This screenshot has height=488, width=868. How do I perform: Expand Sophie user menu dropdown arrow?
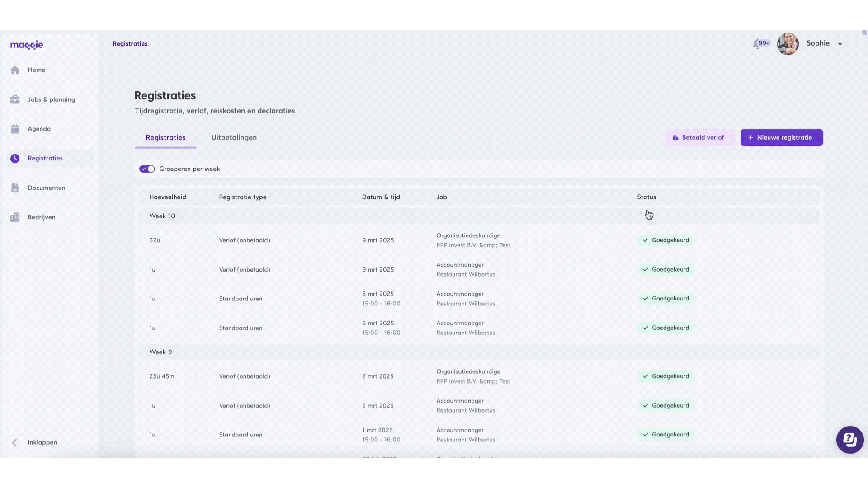tap(840, 44)
